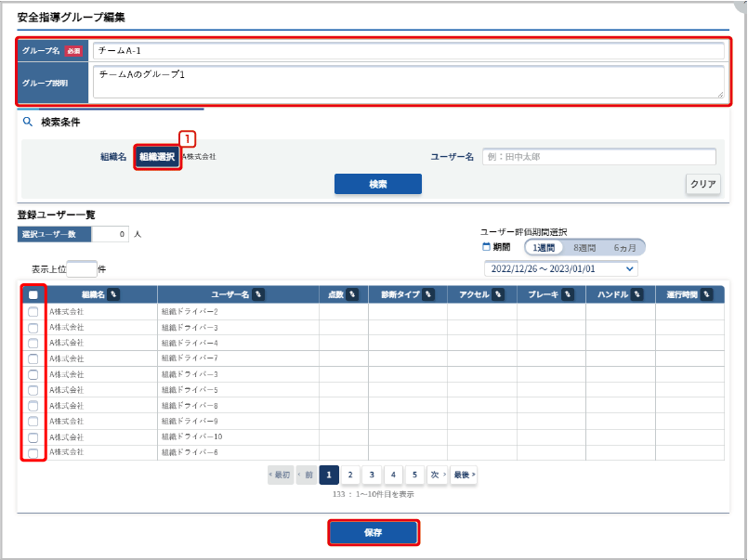The image size is (748, 560).
Task: Click sort icon next to 診断タイプ header
Action: [429, 294]
